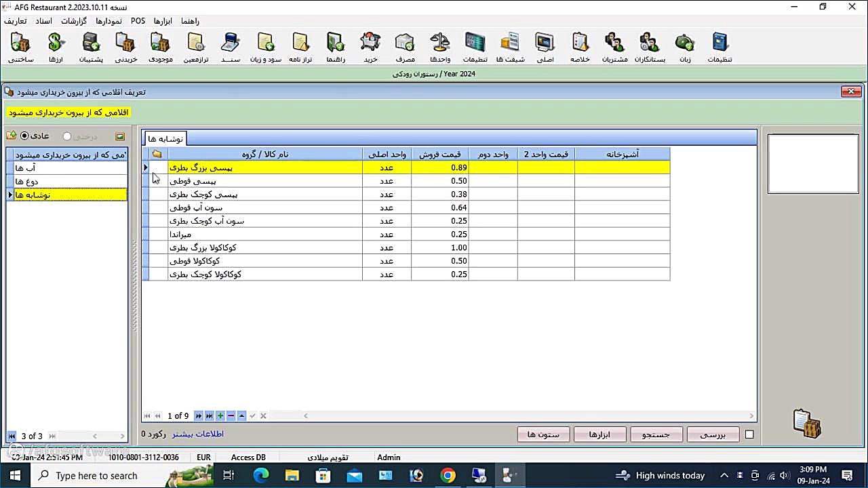Toggle the checkbox next to بررسی button
Viewport: 868px width, 488px height.
(749, 434)
